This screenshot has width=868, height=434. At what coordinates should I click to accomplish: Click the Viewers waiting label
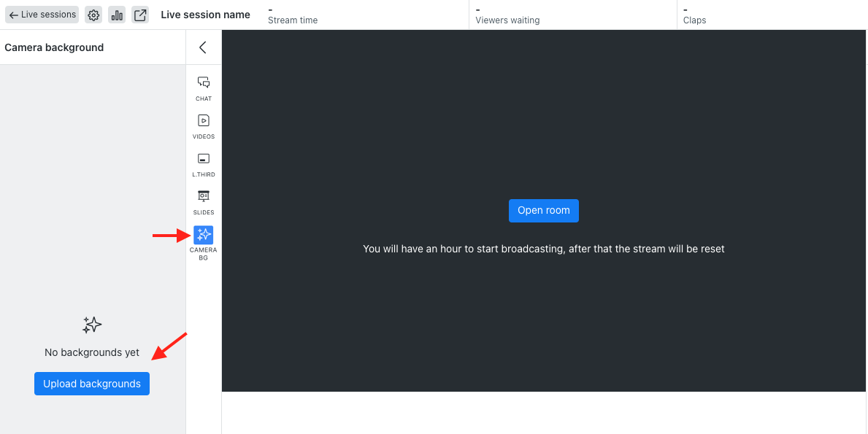coord(507,20)
